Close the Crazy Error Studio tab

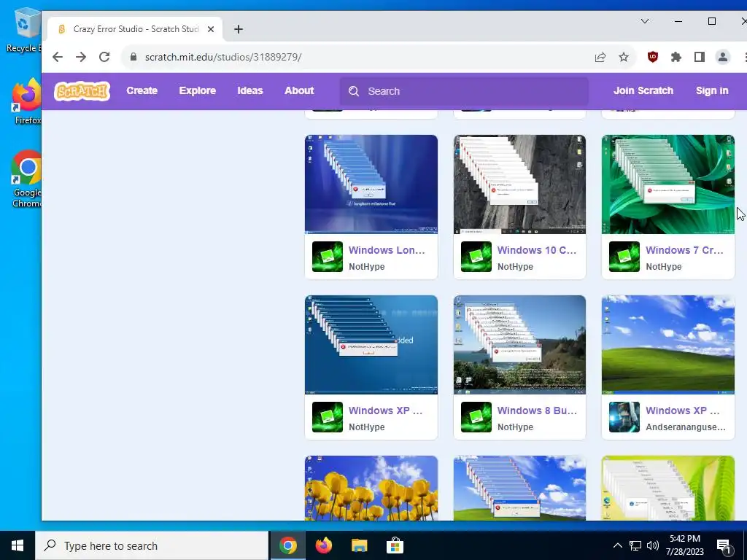(x=211, y=29)
